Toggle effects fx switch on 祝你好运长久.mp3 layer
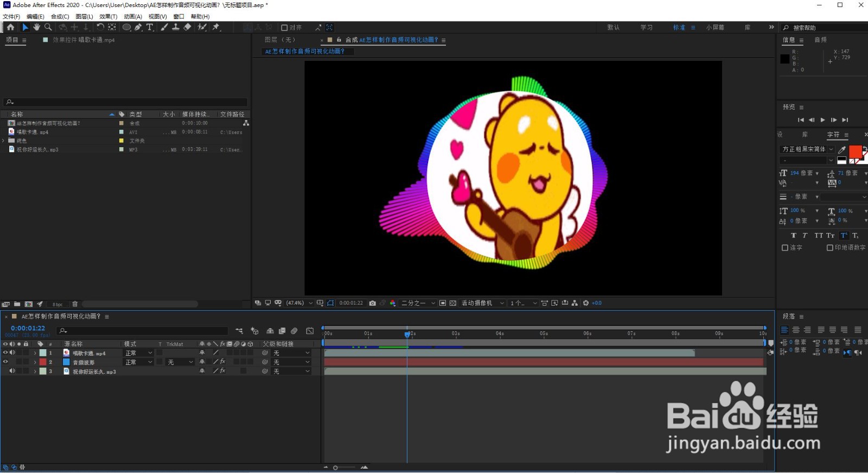868x473 pixels. [x=222, y=371]
